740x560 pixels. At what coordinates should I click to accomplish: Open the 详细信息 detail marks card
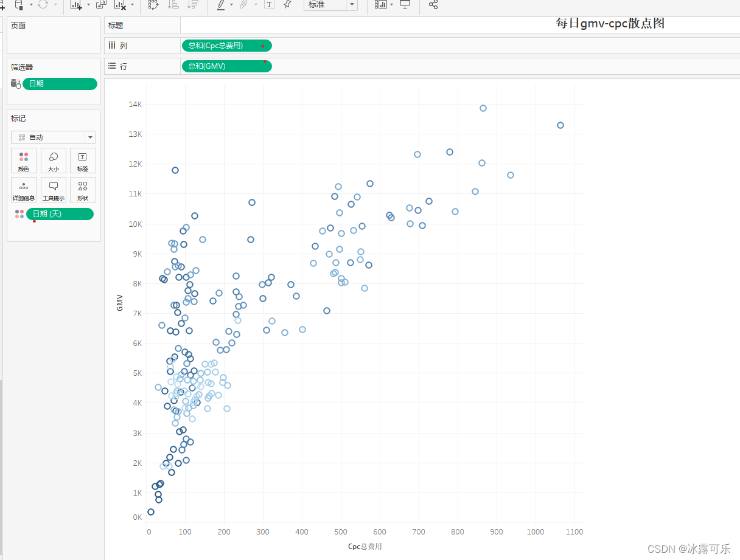tap(24, 190)
